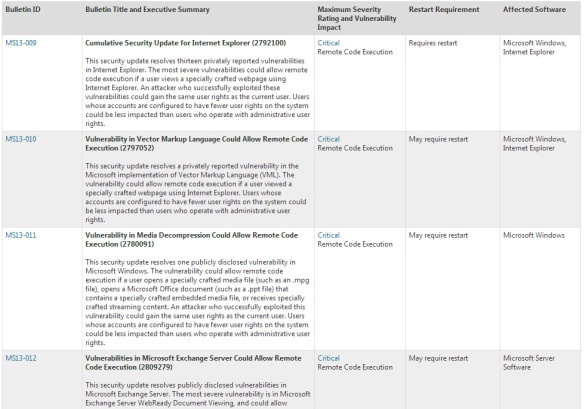Click the Critical rating for MS13-012

click(x=328, y=358)
